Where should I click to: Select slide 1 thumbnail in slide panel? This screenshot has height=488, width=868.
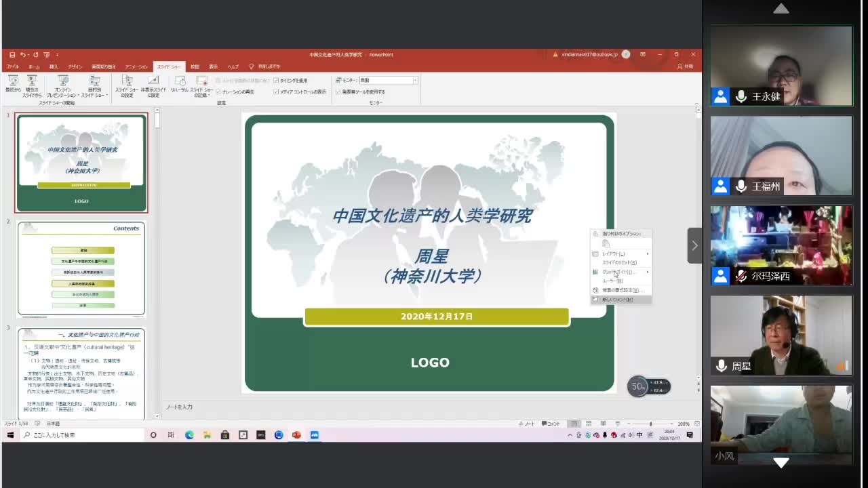[x=81, y=163]
